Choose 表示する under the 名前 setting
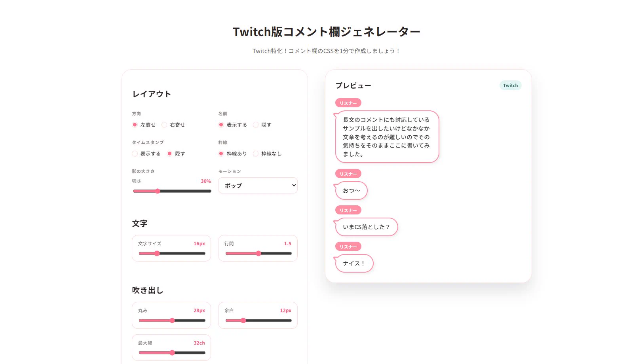Image resolution: width=627 pixels, height=364 pixels. (221, 125)
